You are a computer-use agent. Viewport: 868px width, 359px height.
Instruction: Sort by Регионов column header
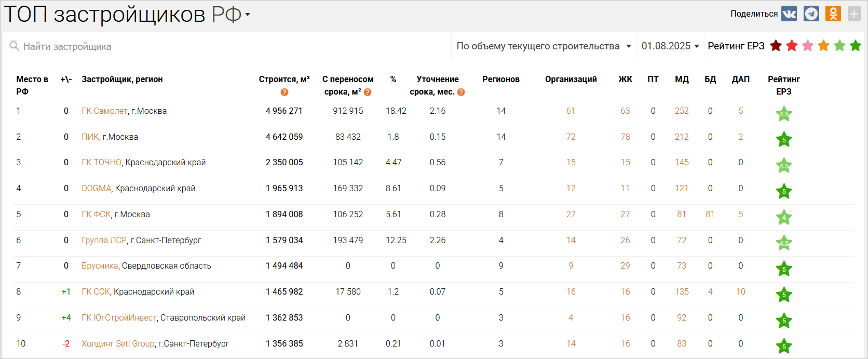(x=500, y=79)
